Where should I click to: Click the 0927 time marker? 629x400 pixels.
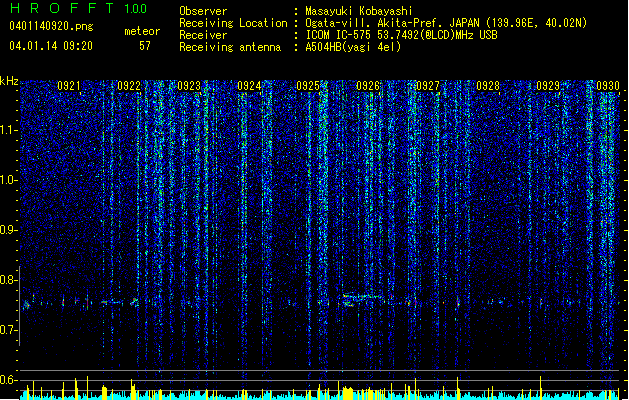428,86
